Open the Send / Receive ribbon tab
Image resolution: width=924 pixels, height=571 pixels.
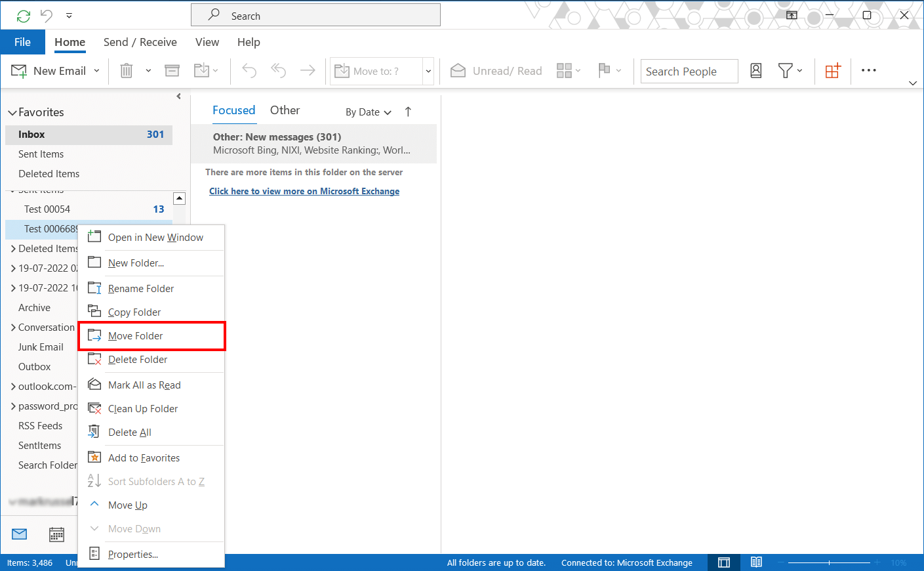(x=140, y=42)
